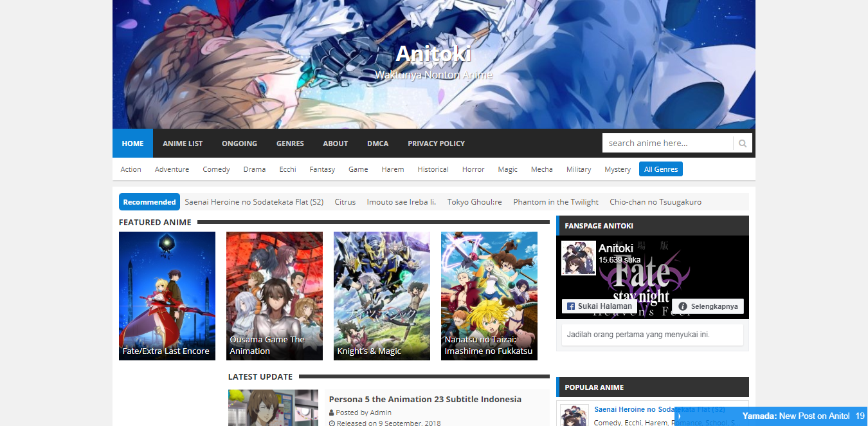Viewport: 868px width, 426px height.
Task: Open the ANIME LIST menu
Action: pos(183,144)
